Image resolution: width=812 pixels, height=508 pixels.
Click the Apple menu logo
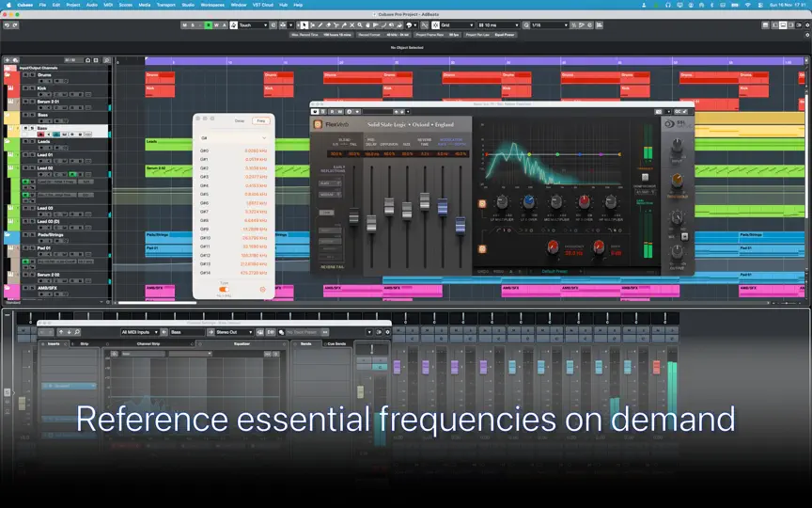coord(8,5)
